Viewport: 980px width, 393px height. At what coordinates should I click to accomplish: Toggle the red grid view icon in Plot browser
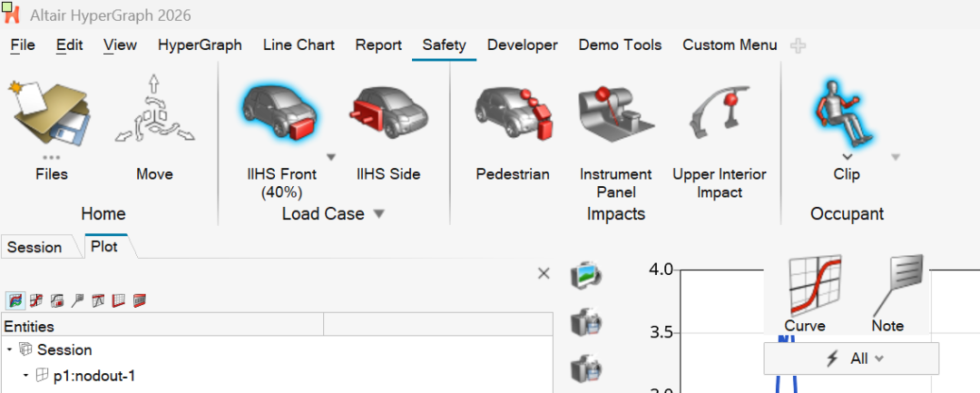pos(118,301)
